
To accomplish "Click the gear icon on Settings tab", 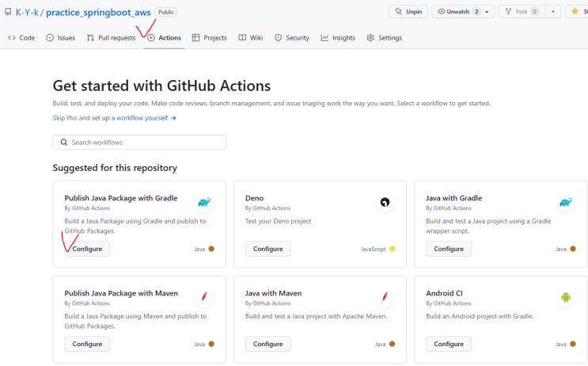I will 370,38.
